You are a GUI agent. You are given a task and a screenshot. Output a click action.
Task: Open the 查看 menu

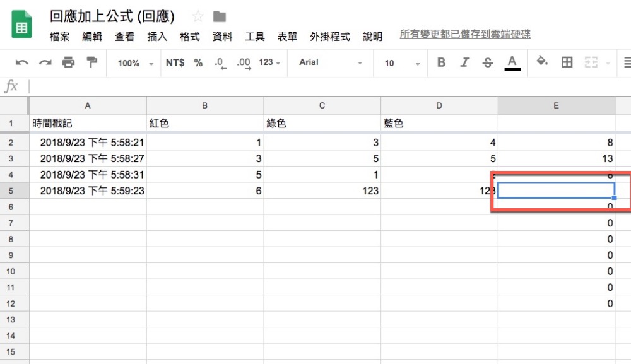pos(125,37)
